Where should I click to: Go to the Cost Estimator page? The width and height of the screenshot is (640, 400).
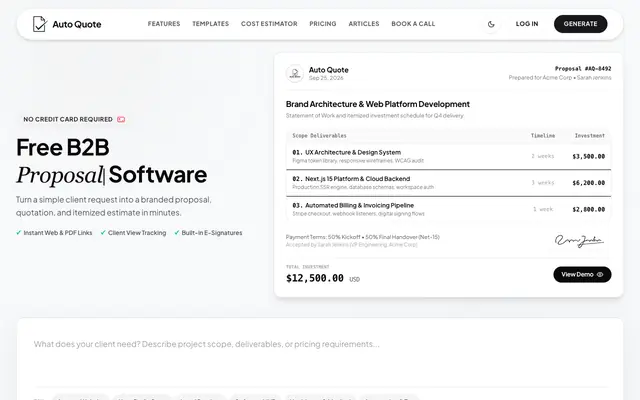pyautogui.click(x=269, y=24)
